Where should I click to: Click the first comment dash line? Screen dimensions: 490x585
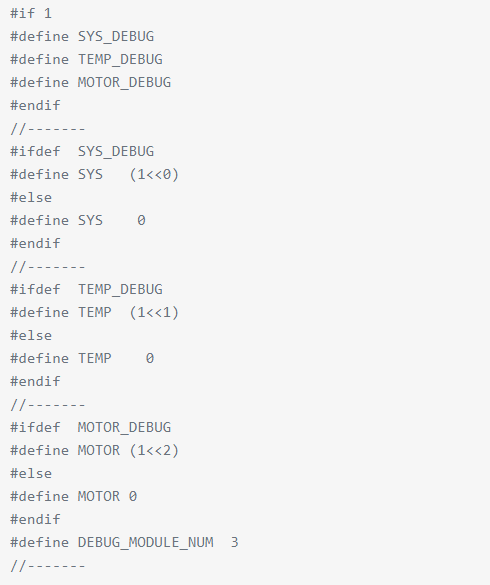tap(48, 129)
